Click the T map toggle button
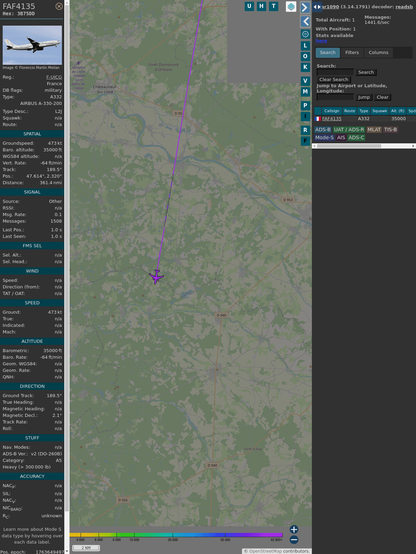 pos(273,6)
